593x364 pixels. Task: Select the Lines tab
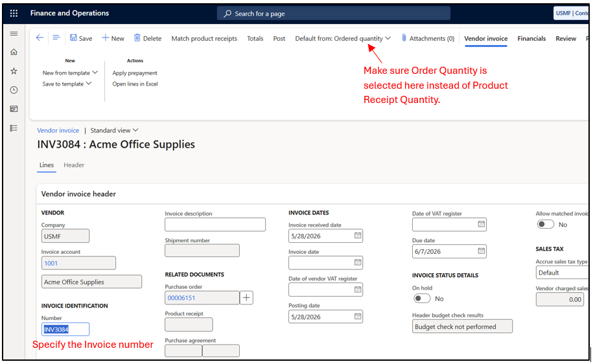(x=47, y=165)
